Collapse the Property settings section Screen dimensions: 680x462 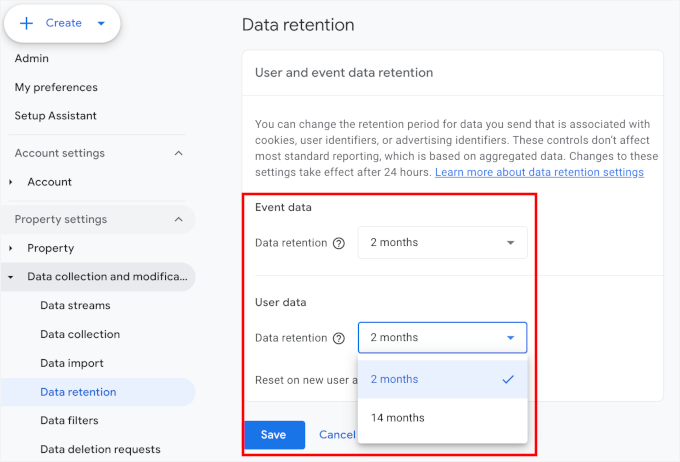click(x=178, y=219)
